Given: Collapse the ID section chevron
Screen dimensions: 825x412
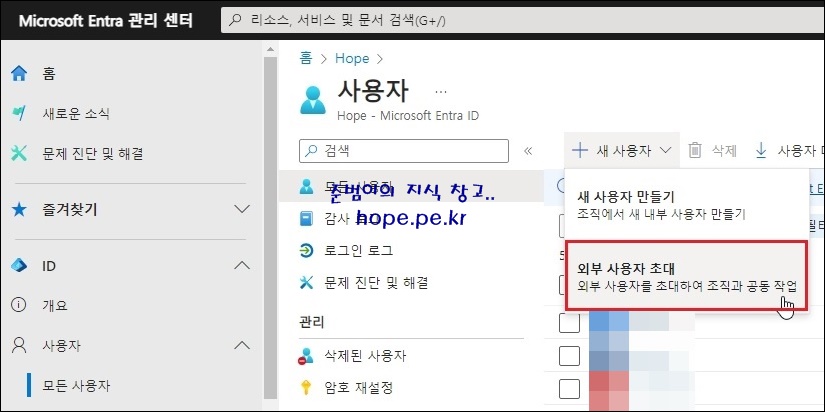Looking at the screenshot, I should click(x=242, y=265).
